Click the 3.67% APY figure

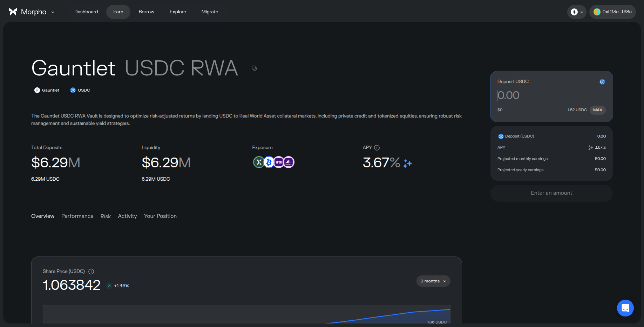tap(381, 162)
